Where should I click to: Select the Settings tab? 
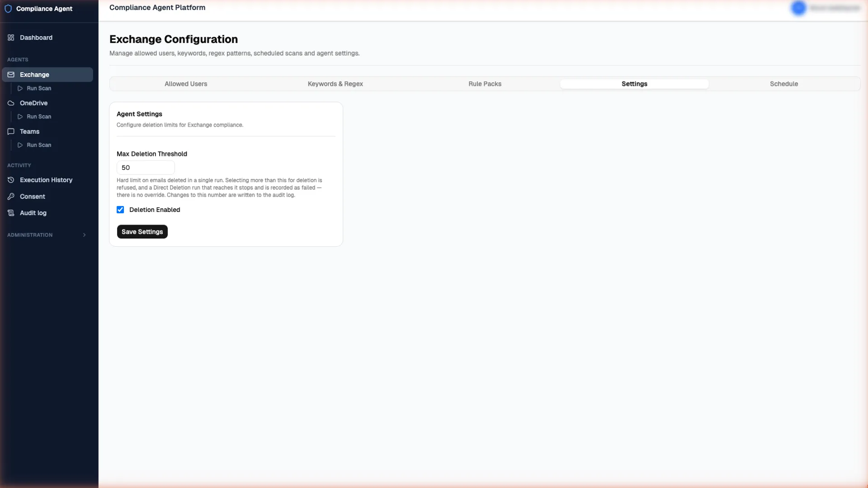pos(634,84)
